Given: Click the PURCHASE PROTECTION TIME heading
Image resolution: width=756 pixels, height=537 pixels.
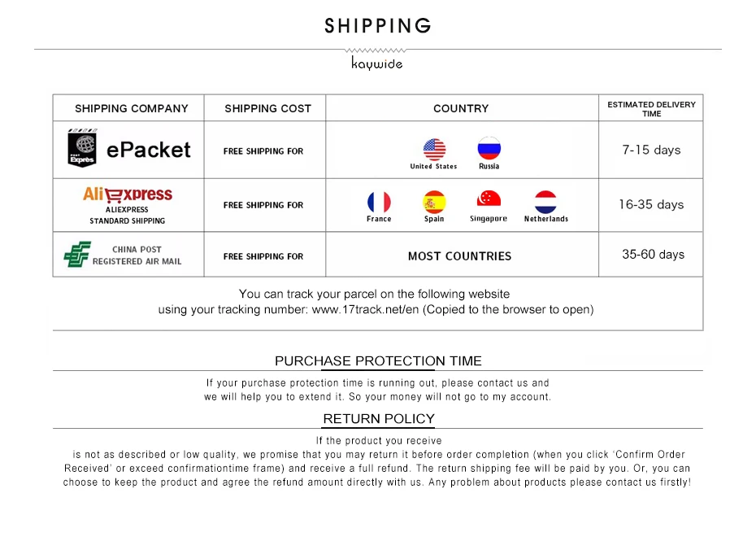Looking at the screenshot, I should (x=378, y=361).
